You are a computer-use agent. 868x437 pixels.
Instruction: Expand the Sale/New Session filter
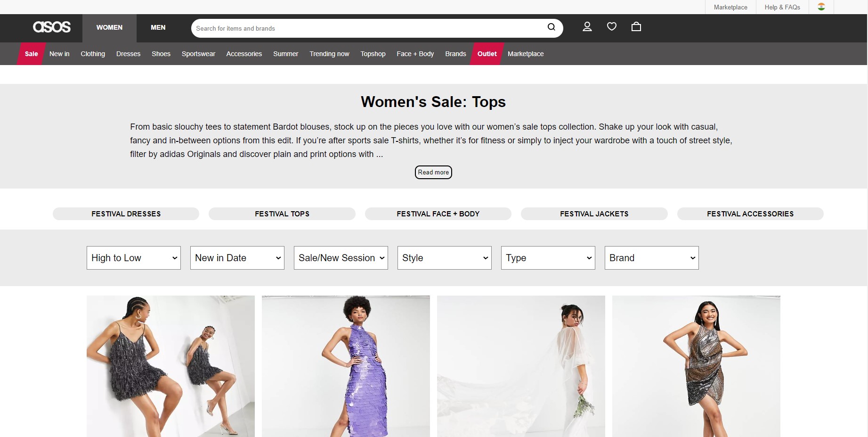[341, 258]
